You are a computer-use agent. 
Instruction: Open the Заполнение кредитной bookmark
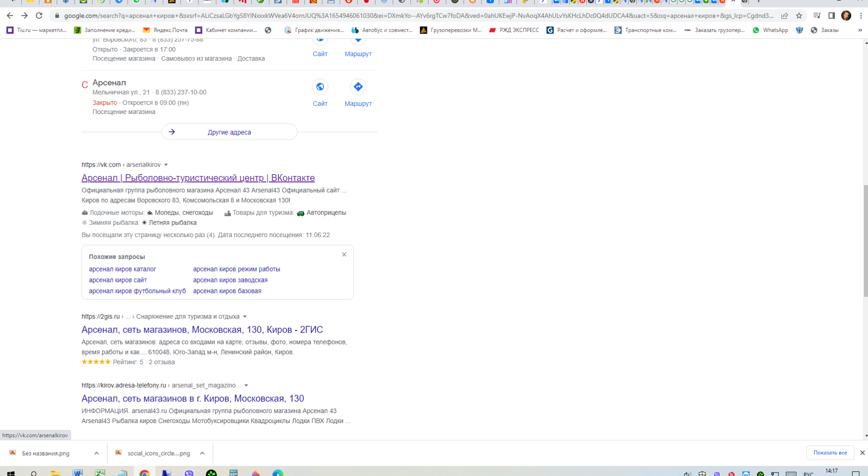tap(105, 30)
